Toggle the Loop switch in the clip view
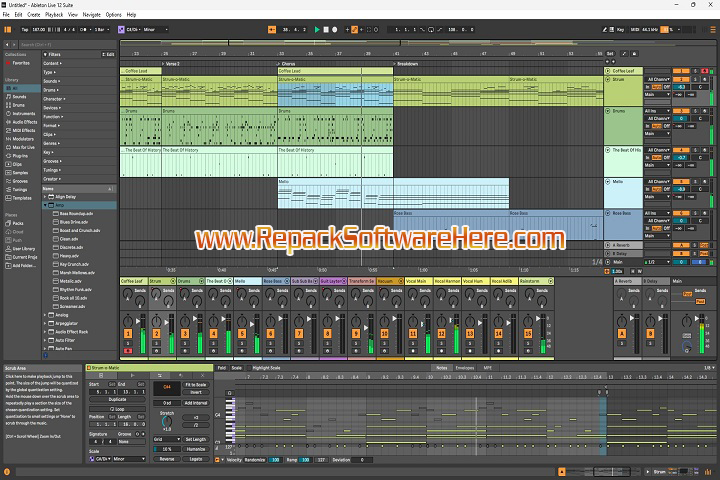This screenshot has width=720, height=480. pyautogui.click(x=117, y=409)
